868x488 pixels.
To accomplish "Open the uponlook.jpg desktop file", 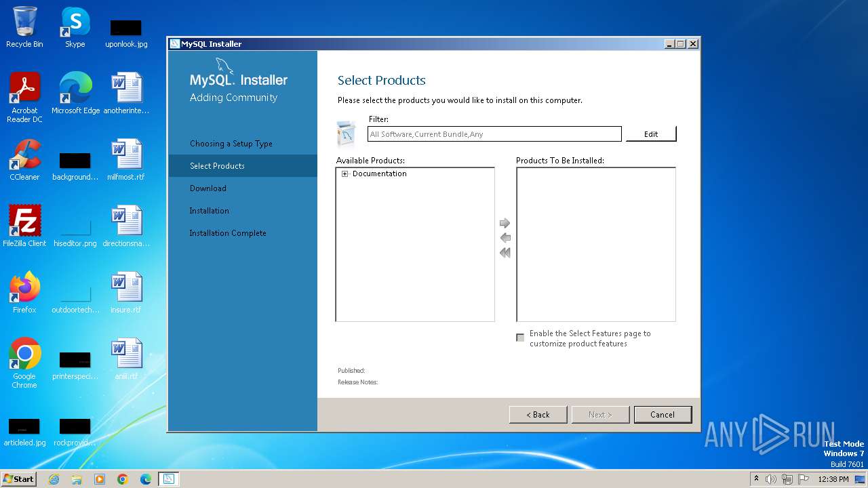I will point(126,33).
